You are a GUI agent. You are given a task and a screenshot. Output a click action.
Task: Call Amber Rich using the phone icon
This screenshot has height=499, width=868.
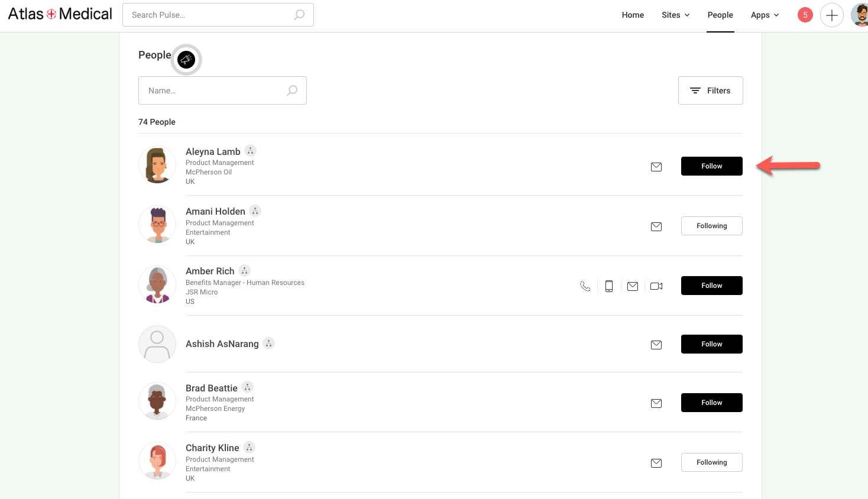pos(585,286)
